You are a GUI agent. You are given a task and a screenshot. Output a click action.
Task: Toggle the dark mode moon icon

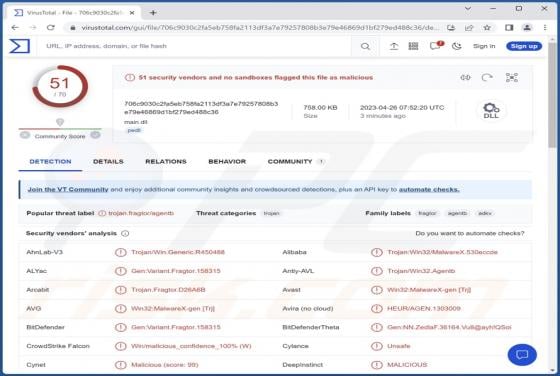(x=457, y=46)
